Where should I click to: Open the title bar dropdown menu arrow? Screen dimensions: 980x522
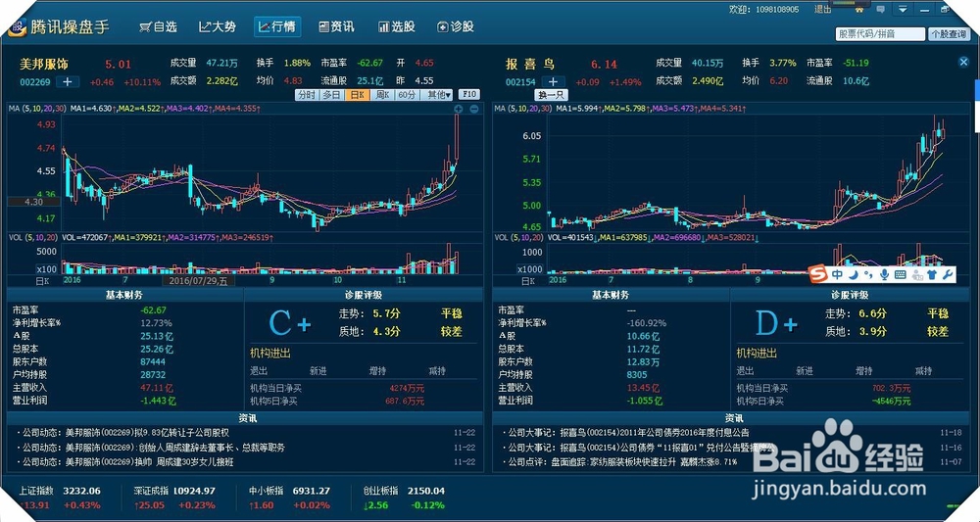pyautogui.click(x=903, y=10)
